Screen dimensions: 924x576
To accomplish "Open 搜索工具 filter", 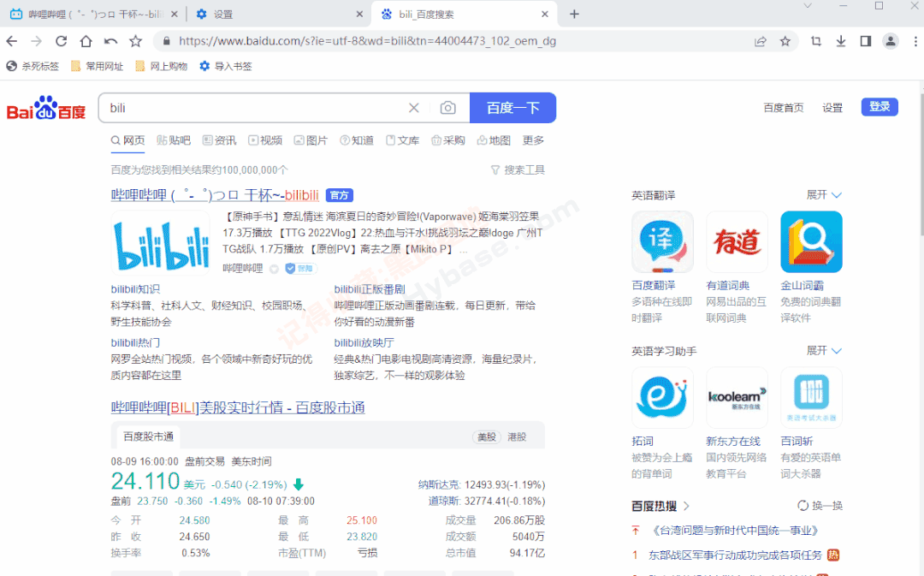I will tap(518, 169).
